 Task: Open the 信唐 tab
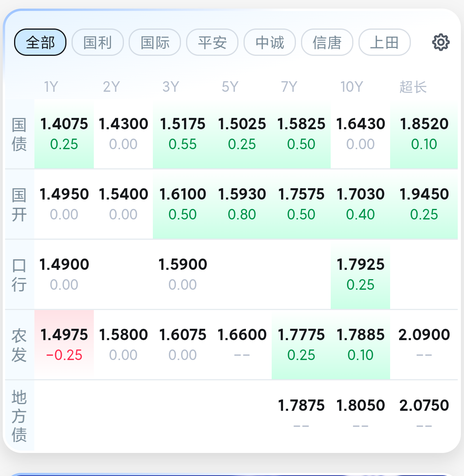point(327,42)
